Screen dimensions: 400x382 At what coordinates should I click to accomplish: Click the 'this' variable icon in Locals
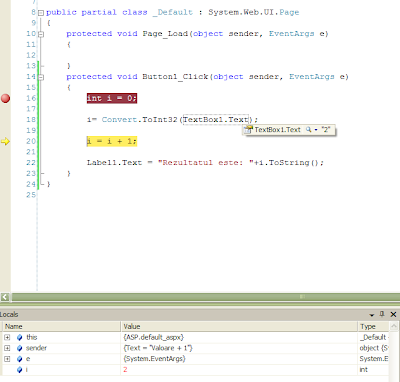click(20, 337)
